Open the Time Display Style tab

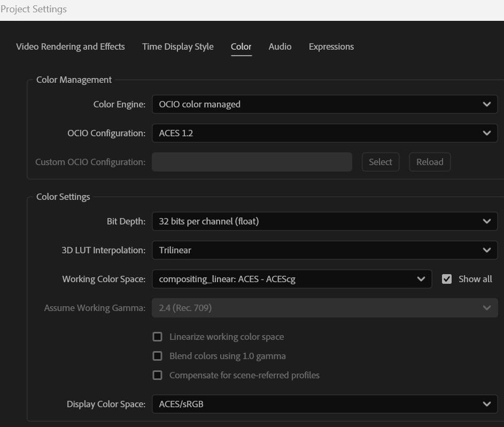(x=177, y=46)
